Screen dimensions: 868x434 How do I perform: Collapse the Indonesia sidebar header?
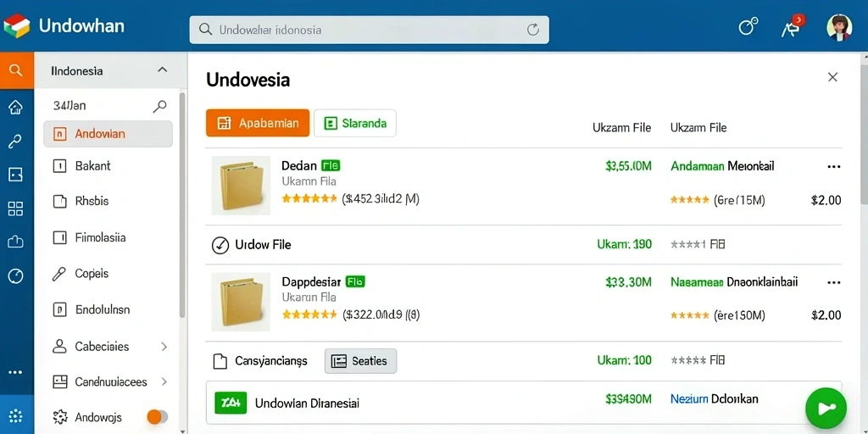point(162,70)
